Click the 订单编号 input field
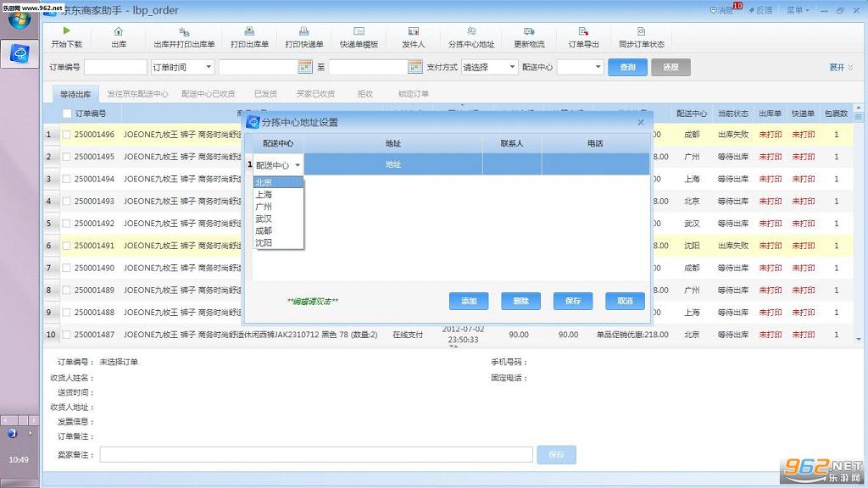The image size is (868, 488). tap(115, 67)
